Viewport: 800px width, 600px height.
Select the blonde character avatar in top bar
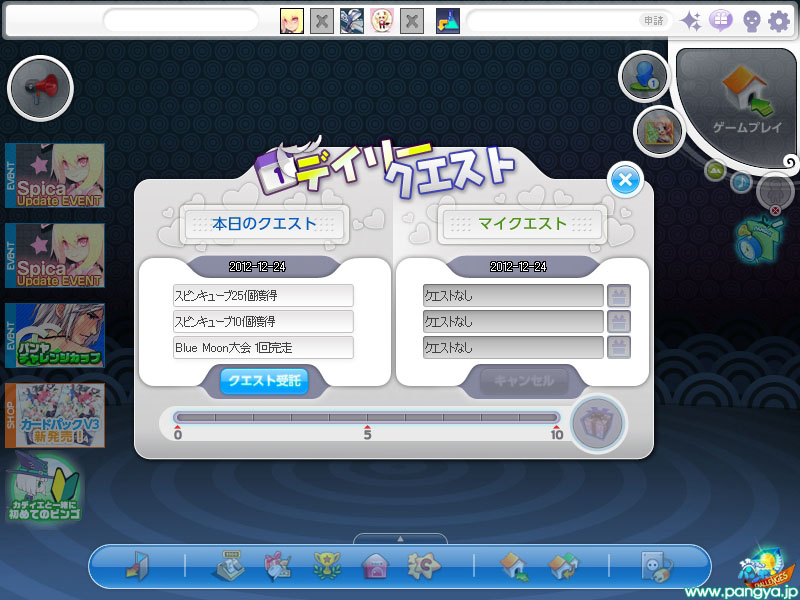[292, 21]
